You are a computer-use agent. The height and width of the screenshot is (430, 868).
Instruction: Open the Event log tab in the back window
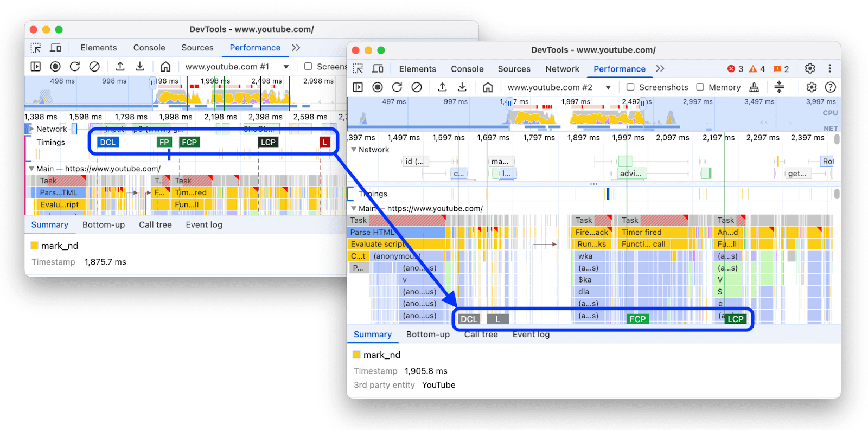[x=204, y=225]
